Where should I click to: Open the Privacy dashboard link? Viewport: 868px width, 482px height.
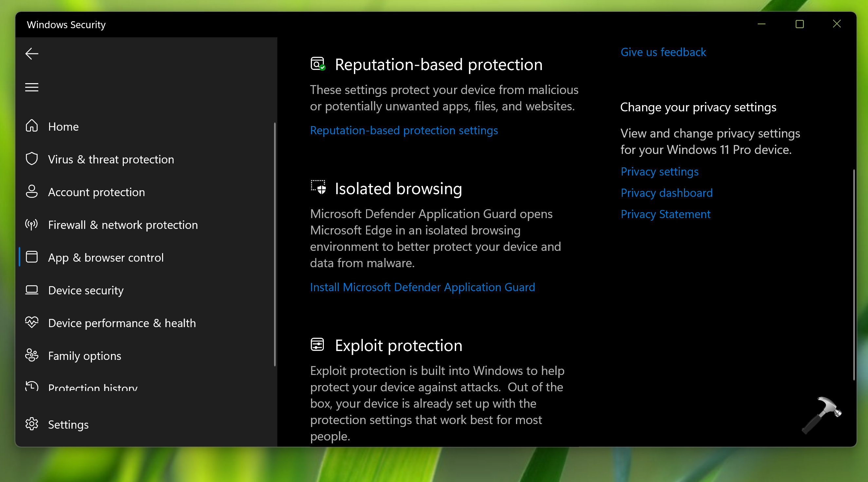click(666, 193)
